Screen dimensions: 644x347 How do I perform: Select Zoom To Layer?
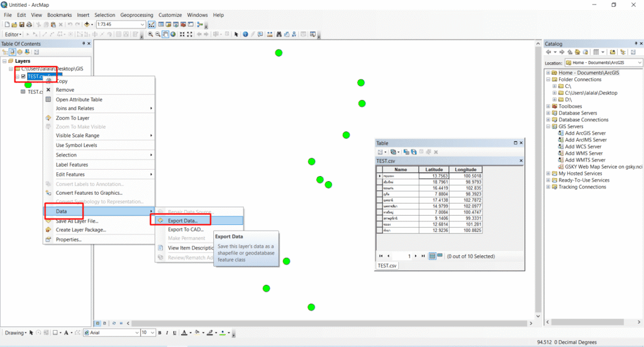pos(73,118)
